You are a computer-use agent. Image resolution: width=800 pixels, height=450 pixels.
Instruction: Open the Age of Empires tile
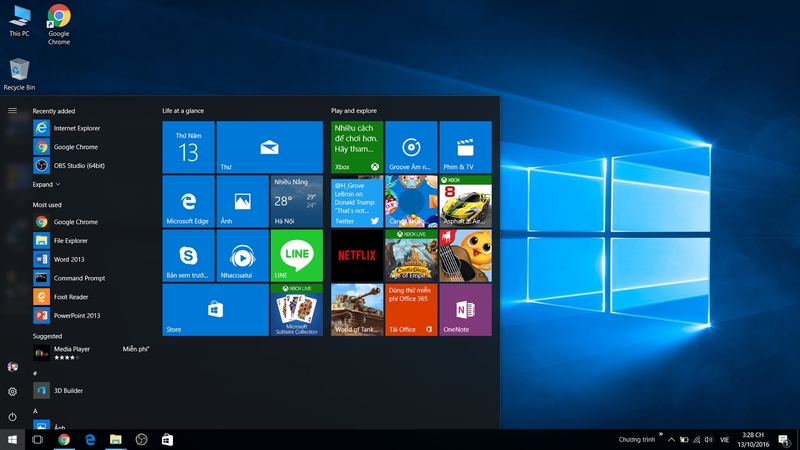pyautogui.click(x=411, y=256)
